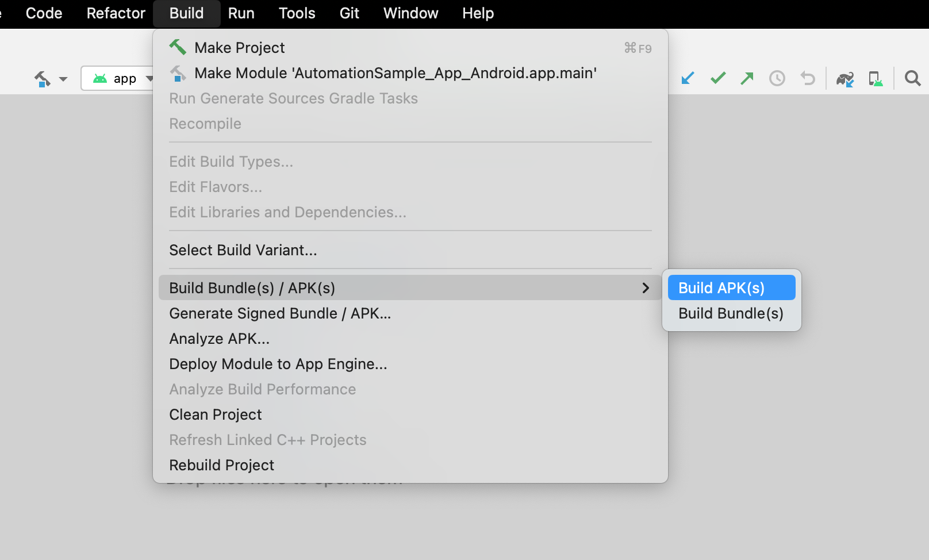The image size is (929, 560).
Task: Open the app run configuration dropdown
Action: click(118, 78)
